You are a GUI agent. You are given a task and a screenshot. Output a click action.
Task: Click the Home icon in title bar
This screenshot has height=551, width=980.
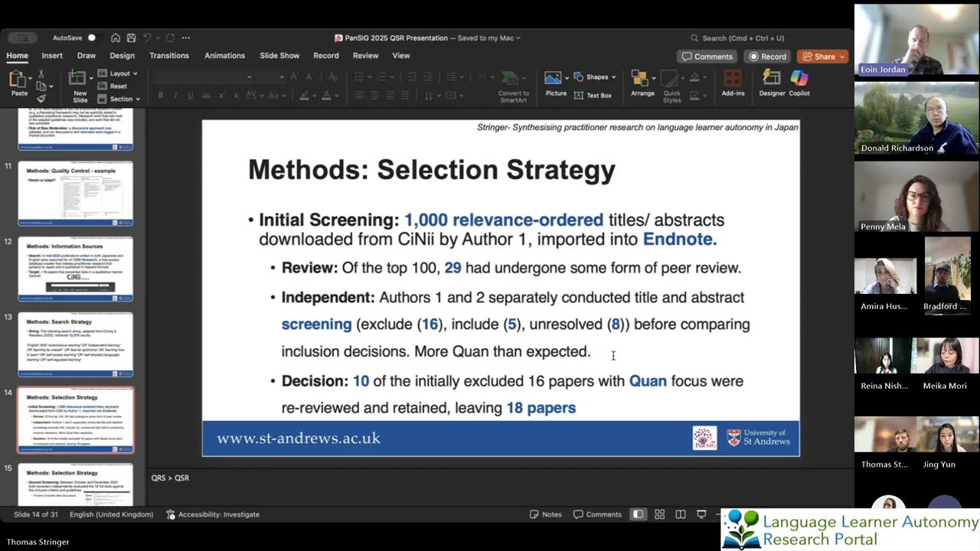pyautogui.click(x=115, y=37)
